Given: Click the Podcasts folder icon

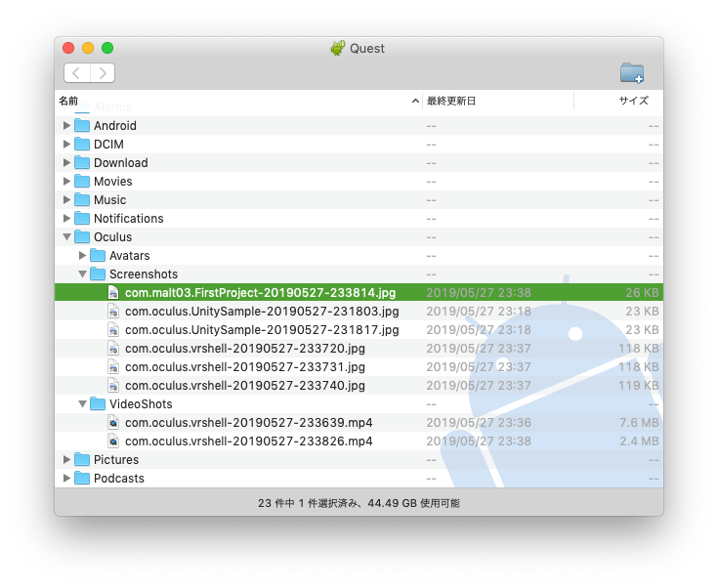Looking at the screenshot, I should point(82,478).
